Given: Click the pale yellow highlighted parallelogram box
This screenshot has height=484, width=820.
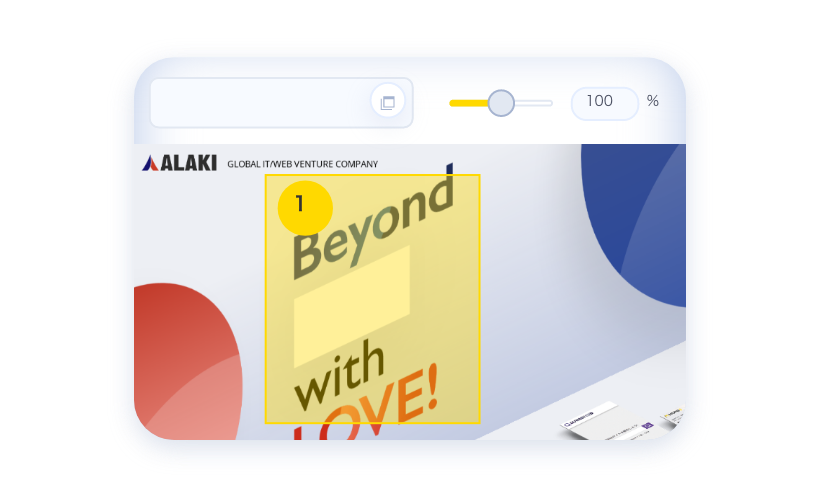Looking at the screenshot, I should 352,307.
